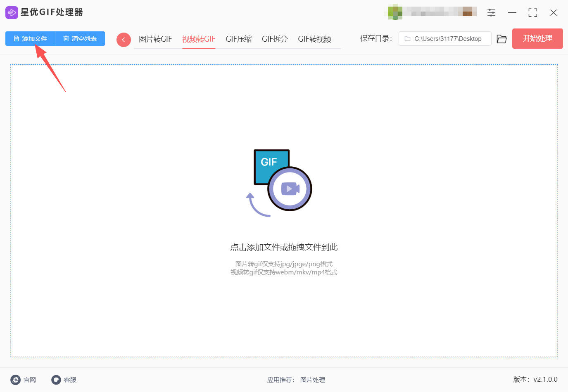This screenshot has width=568, height=392.
Task: Click the 客服 customer service chat icon
Action: click(x=56, y=380)
